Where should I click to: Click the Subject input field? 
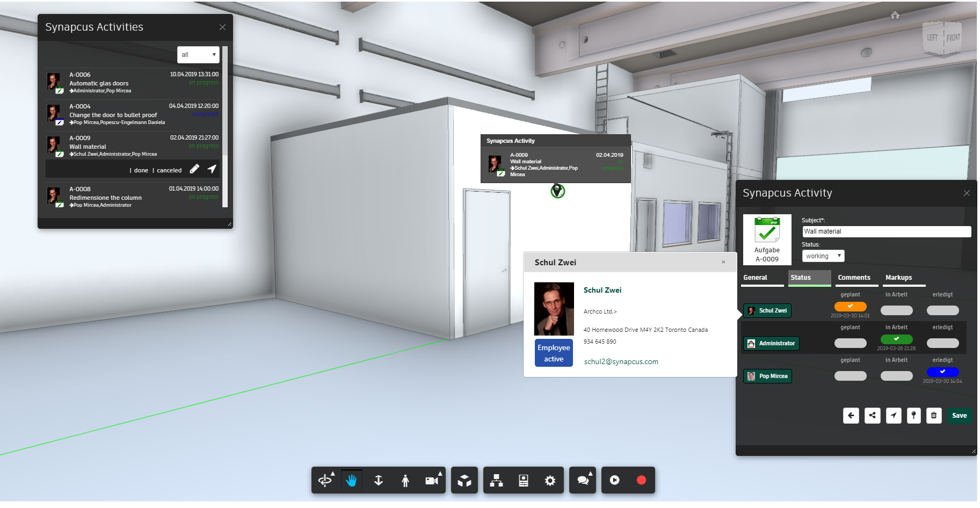coord(887,231)
